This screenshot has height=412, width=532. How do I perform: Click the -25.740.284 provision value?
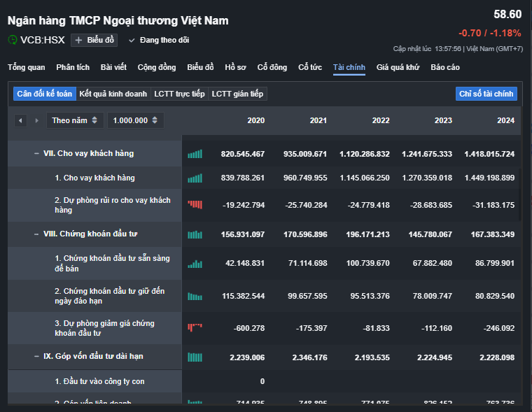click(306, 205)
